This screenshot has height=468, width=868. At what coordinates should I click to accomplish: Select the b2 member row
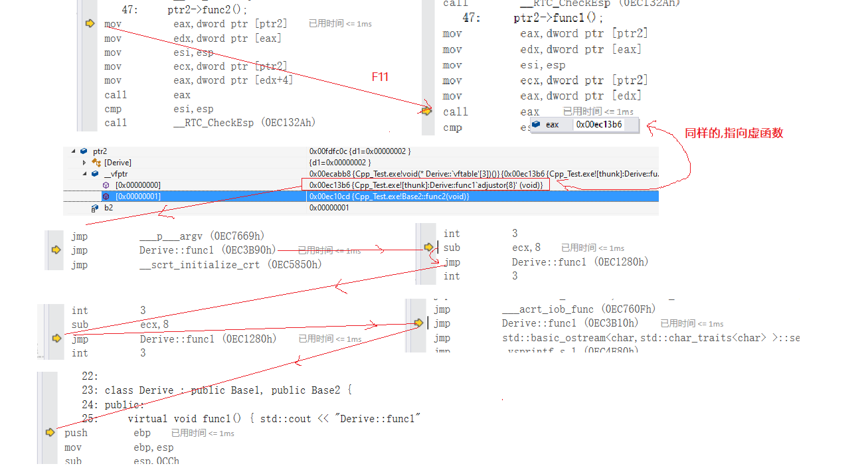361,208
